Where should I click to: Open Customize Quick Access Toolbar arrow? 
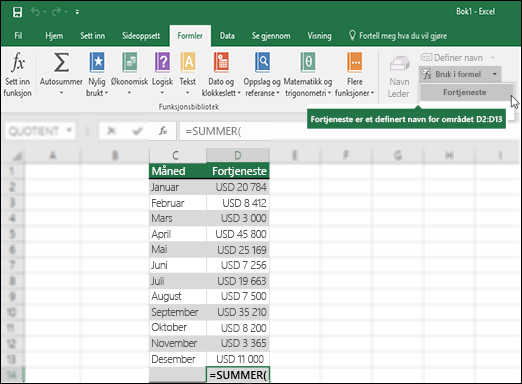pos(77,12)
